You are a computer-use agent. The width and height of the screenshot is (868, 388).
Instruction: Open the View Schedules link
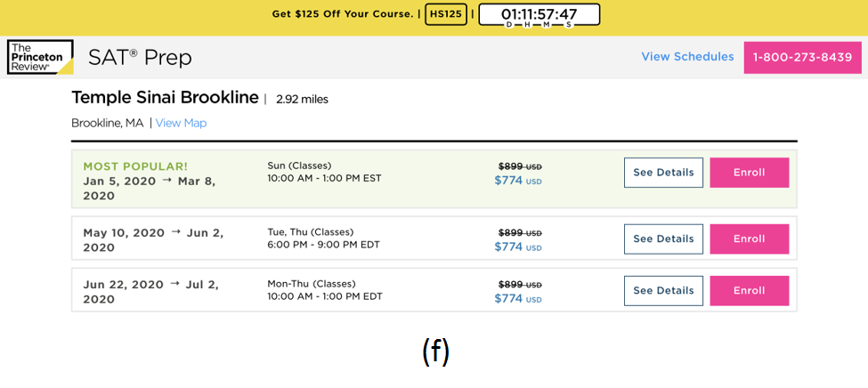[x=687, y=57]
